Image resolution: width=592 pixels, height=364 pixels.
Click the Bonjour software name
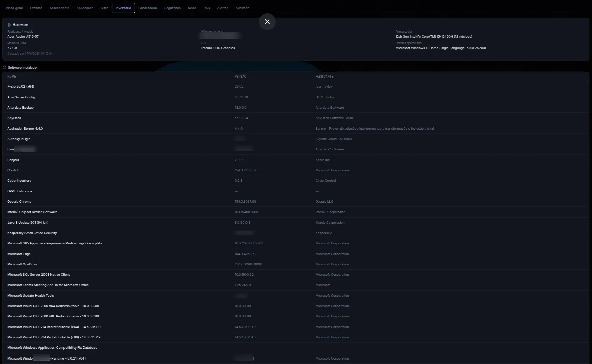pos(13,160)
